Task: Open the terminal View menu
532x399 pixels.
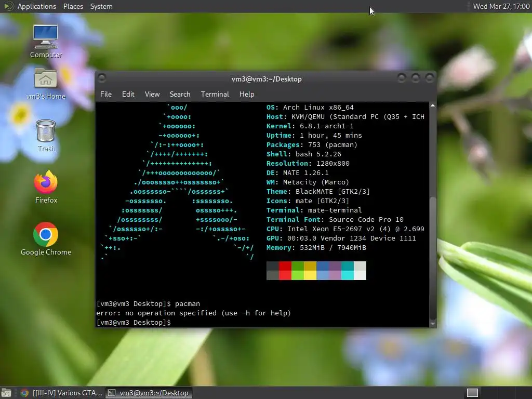Action: point(152,94)
